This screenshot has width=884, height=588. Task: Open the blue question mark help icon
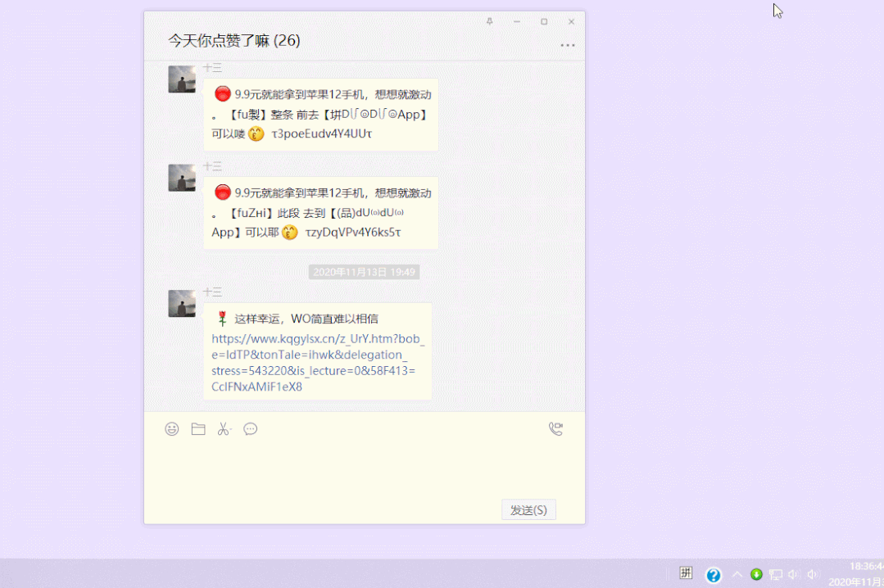pos(714,575)
